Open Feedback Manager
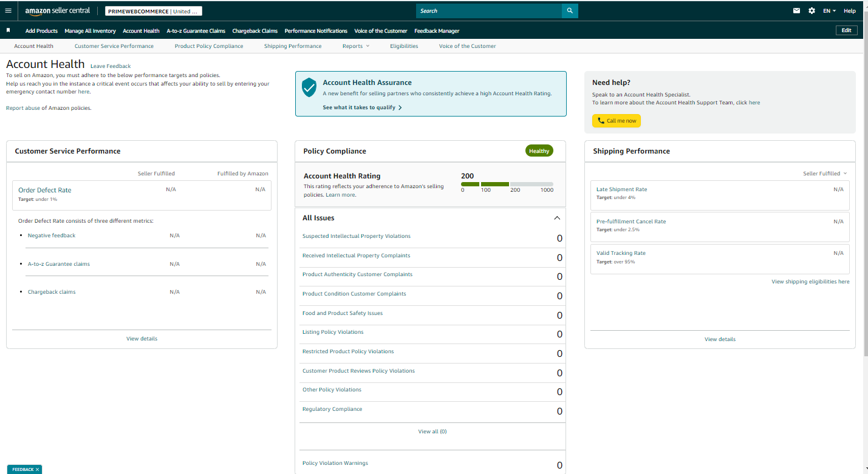The width and height of the screenshot is (868, 474). (437, 31)
